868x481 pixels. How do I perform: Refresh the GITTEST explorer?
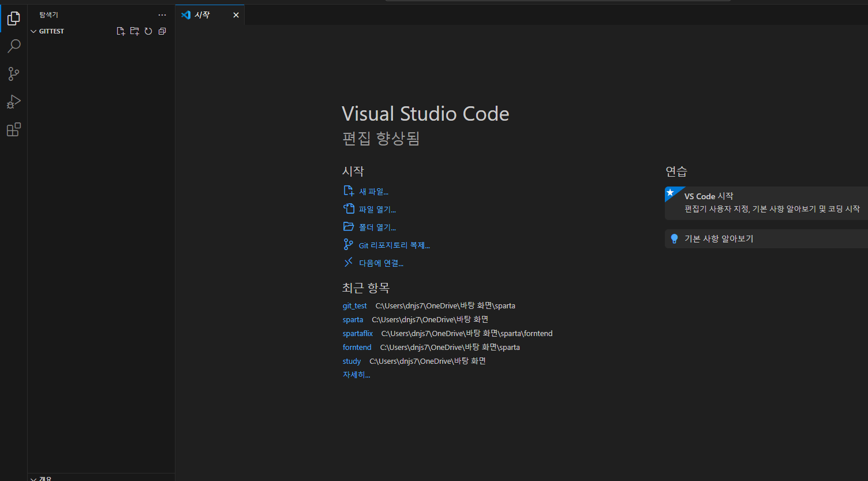[148, 31]
